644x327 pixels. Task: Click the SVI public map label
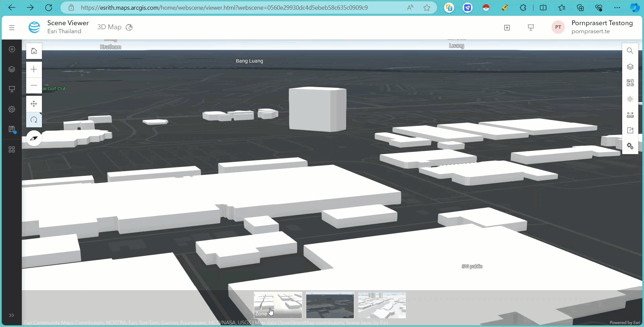472,266
